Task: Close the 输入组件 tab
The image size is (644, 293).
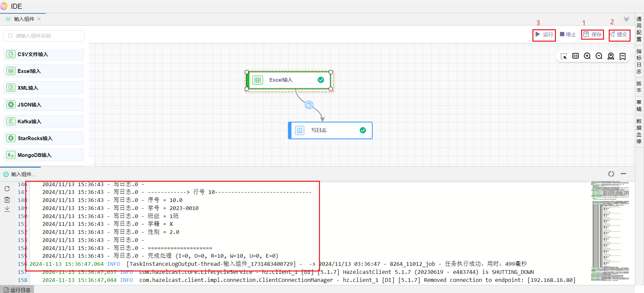Action: tap(39, 19)
